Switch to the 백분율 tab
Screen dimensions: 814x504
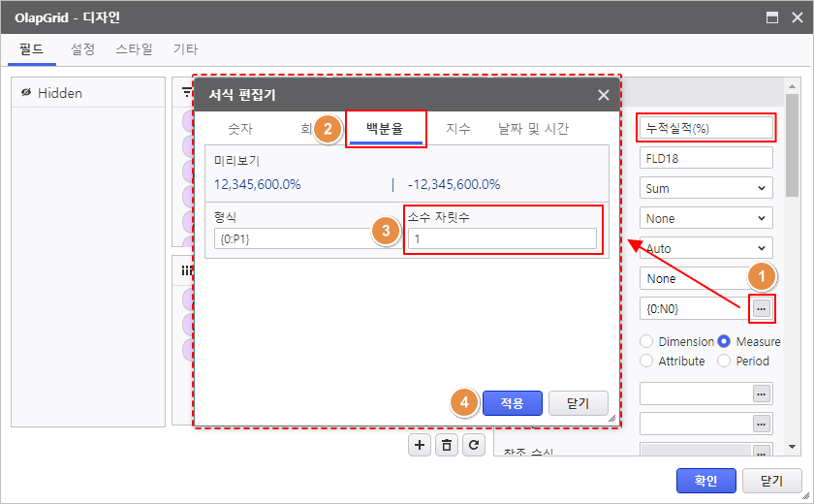tap(388, 128)
